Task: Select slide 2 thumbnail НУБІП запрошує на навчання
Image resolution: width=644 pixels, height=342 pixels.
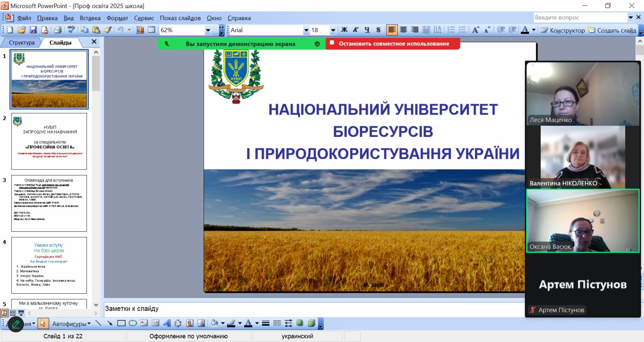Action: tap(49, 141)
